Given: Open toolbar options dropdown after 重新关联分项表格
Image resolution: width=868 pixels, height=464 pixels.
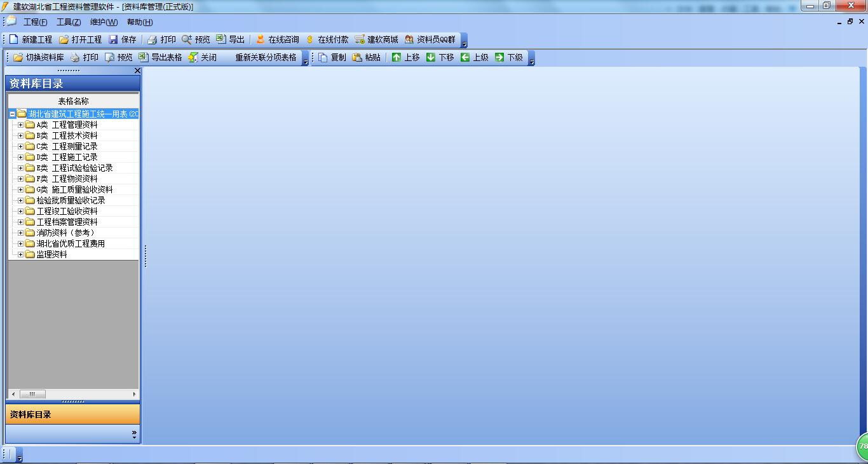Looking at the screenshot, I should [x=305, y=58].
